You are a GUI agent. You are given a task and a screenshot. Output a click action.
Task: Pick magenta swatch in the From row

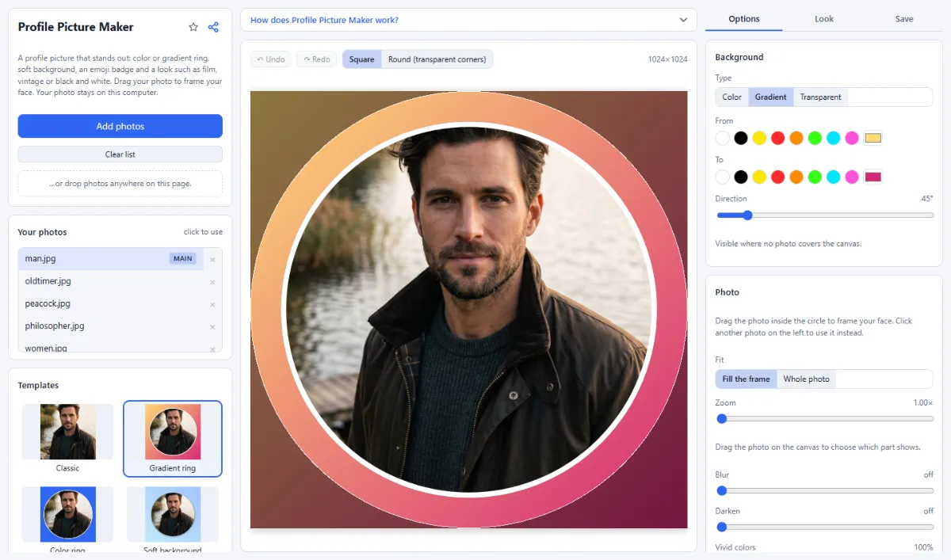tap(852, 138)
